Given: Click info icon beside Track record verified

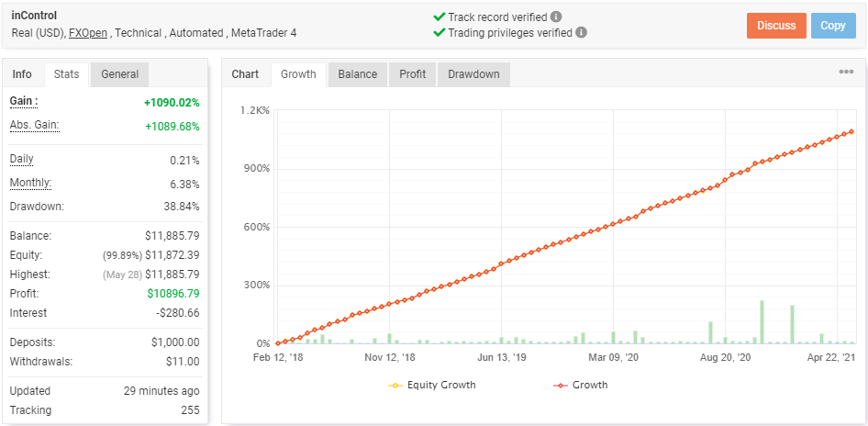Looking at the screenshot, I should [x=556, y=17].
